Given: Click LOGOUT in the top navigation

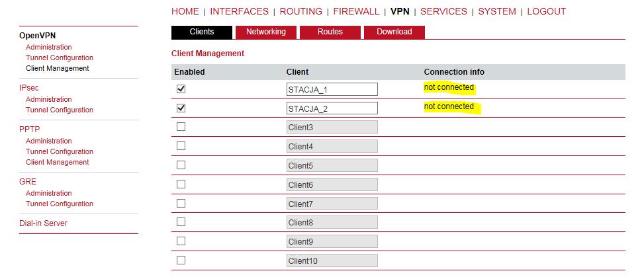Looking at the screenshot, I should 546,11.
